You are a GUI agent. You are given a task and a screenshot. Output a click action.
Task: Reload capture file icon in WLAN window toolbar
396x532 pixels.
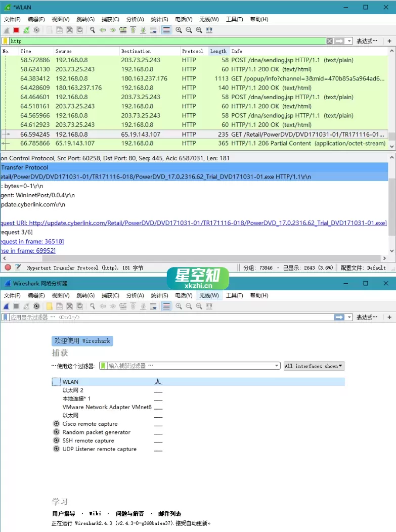click(x=80, y=30)
